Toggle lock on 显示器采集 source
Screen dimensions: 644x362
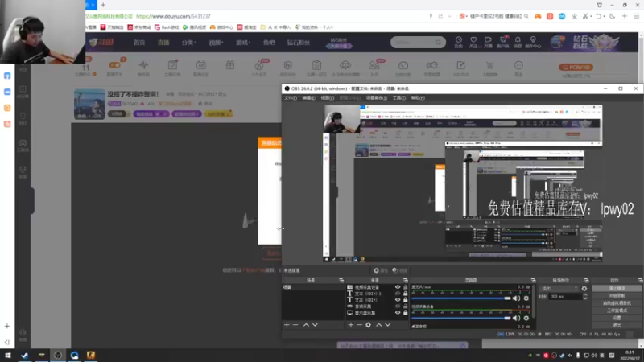tap(406, 313)
